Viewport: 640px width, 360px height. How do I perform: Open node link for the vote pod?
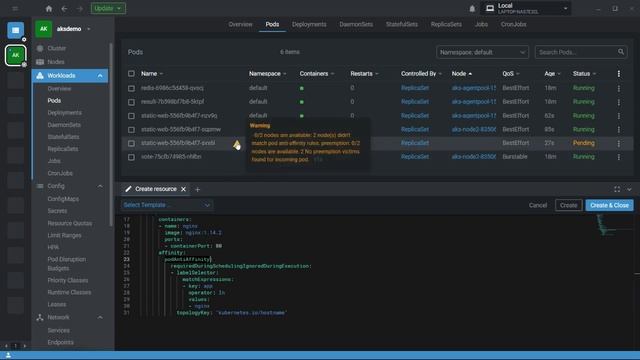473,157
